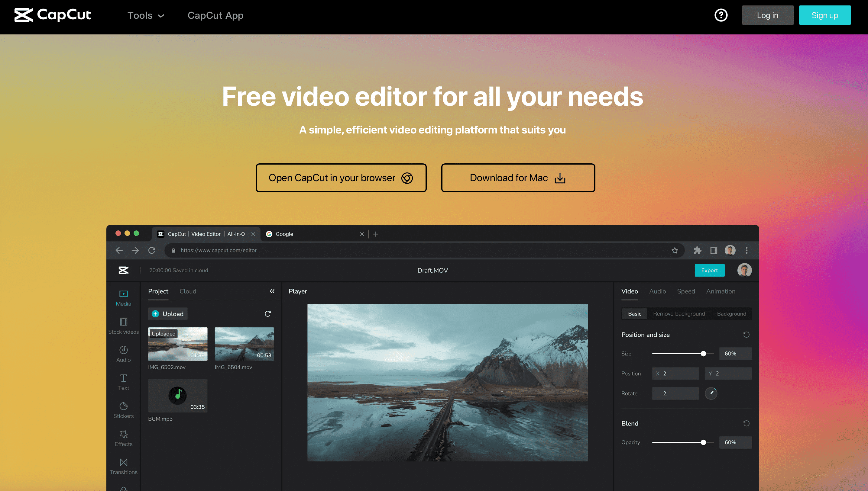Adjust the Size slider handle
This screenshot has width=868, height=491.
tap(703, 353)
